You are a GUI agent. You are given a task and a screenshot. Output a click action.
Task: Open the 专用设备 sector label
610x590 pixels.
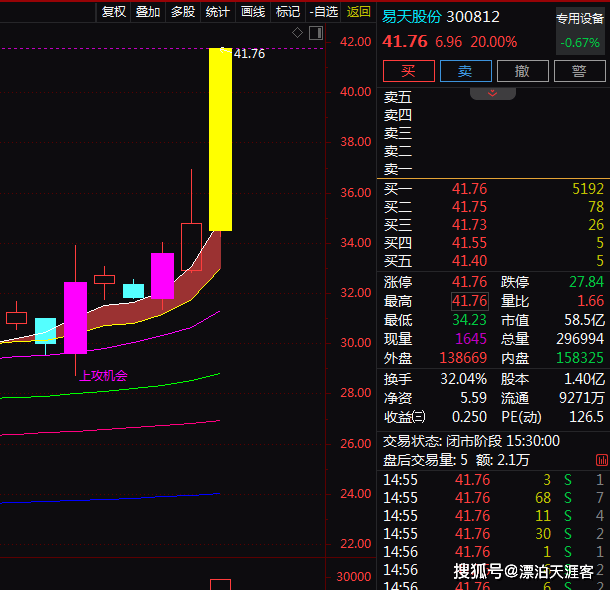[x=580, y=18]
